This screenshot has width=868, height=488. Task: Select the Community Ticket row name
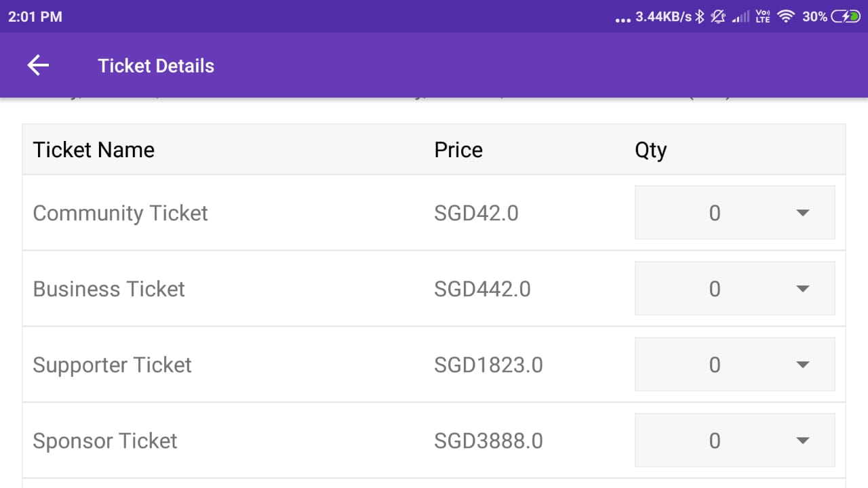[x=121, y=213]
